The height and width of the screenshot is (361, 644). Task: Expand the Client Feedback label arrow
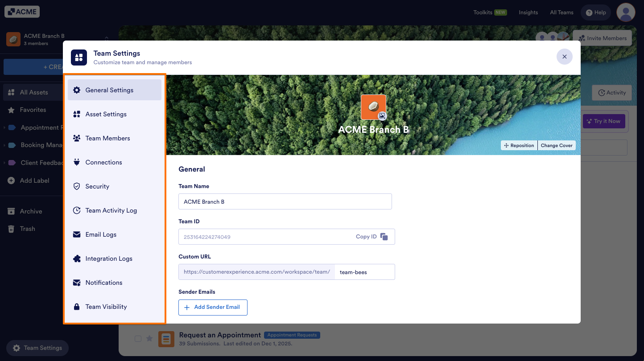pyautogui.click(x=4, y=163)
